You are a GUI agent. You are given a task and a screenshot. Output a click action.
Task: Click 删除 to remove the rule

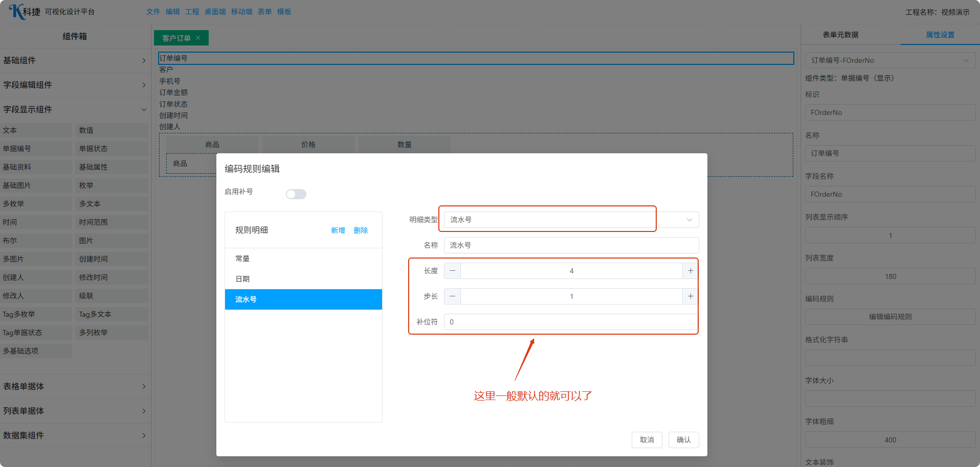[x=361, y=230]
